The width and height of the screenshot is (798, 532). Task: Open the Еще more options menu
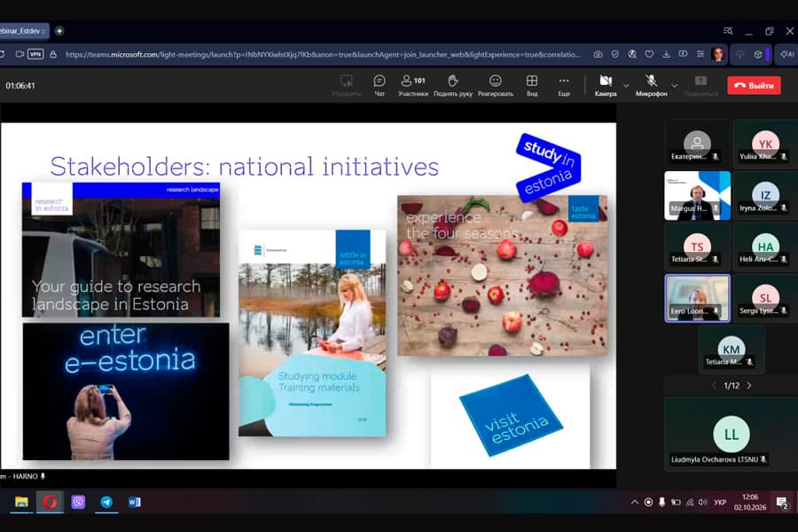pyautogui.click(x=563, y=85)
